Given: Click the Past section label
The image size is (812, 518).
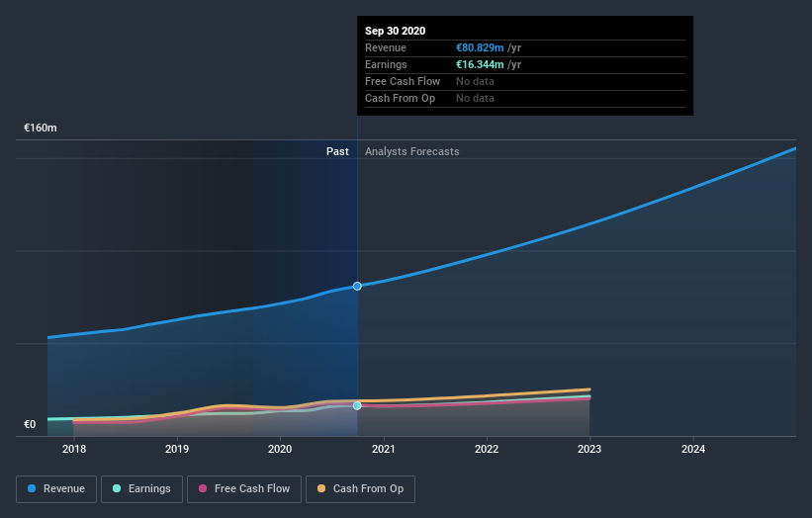Looking at the screenshot, I should (x=337, y=151).
